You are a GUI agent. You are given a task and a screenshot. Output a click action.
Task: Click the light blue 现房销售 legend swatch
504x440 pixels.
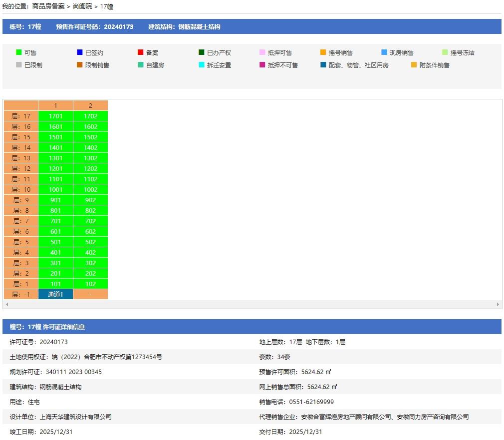[384, 52]
